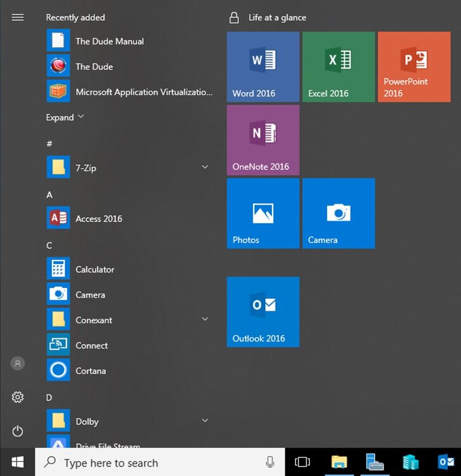Click the C letter group header

pos(49,245)
